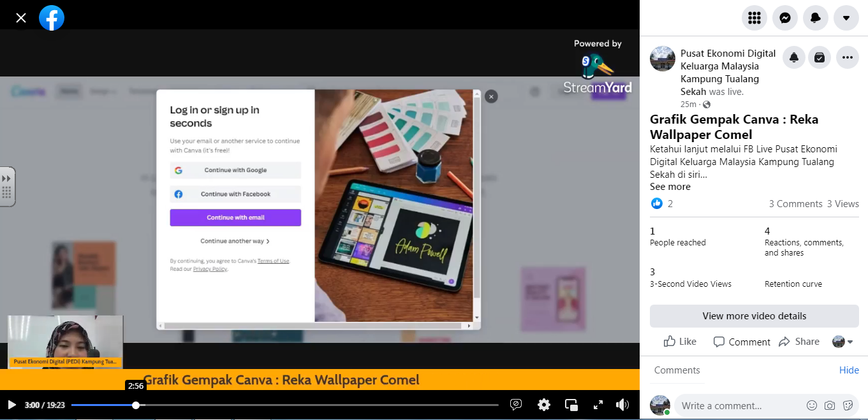Expand the left side panel handle
This screenshot has width=868, height=420.
(6, 186)
